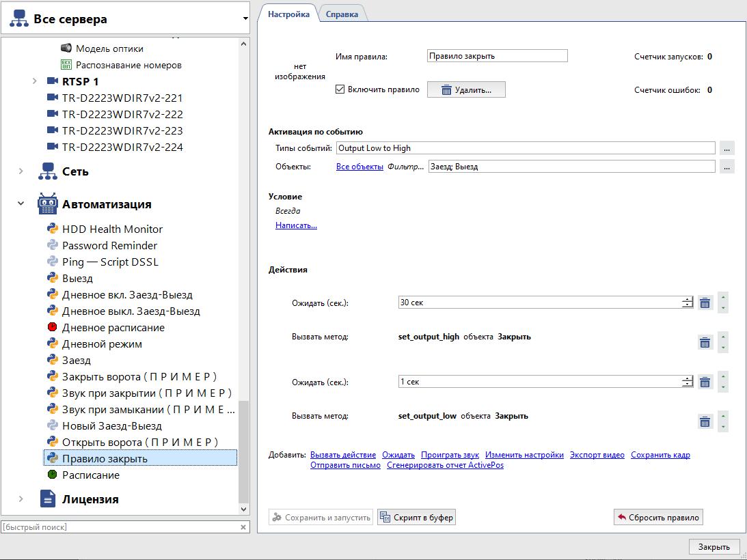Image resolution: width=747 pixels, height=560 pixels.
Task: Select camera TR-D2223WDIR7v2-223
Action: [x=122, y=130]
